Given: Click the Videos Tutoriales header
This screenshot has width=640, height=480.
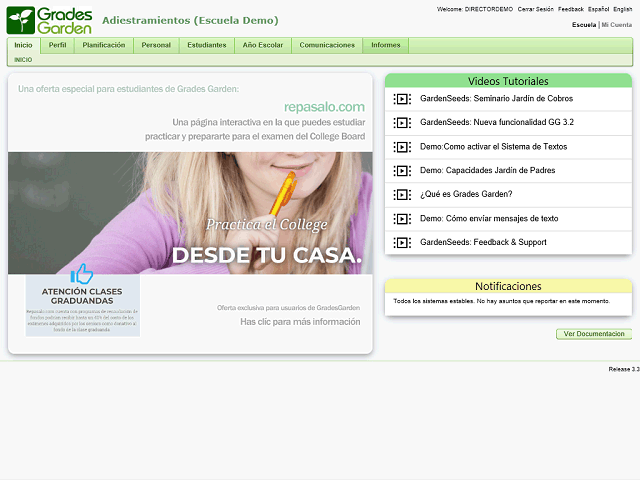Looking at the screenshot, I should point(508,81).
